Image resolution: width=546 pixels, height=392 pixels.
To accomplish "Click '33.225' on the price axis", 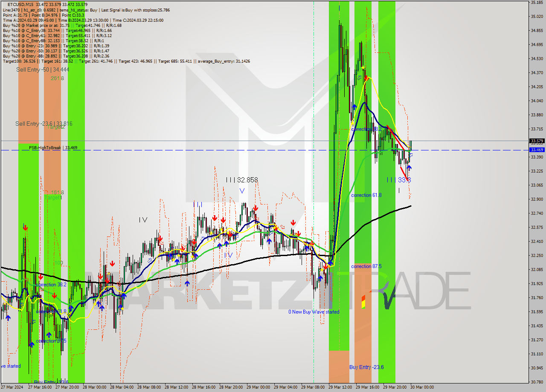I will click(537, 171).
